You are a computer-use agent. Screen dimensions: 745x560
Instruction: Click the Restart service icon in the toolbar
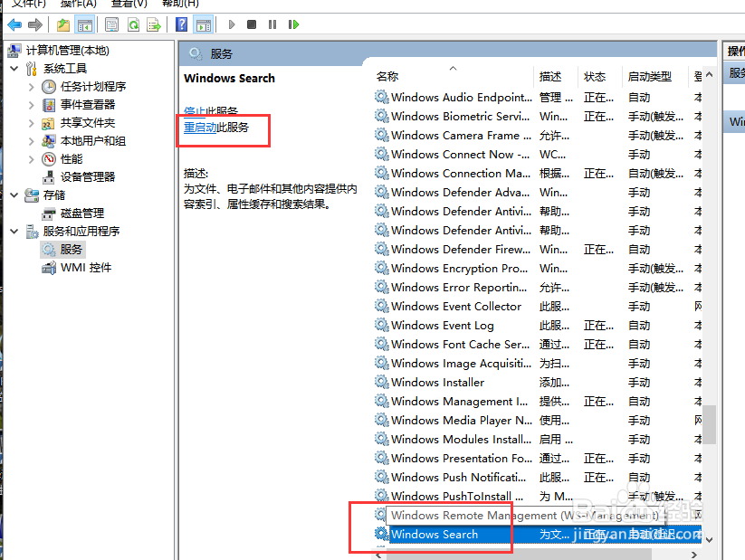click(293, 24)
